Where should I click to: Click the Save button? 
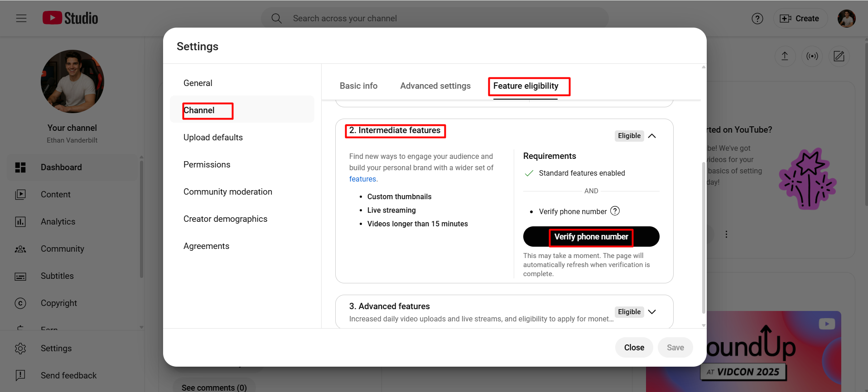pyautogui.click(x=675, y=348)
